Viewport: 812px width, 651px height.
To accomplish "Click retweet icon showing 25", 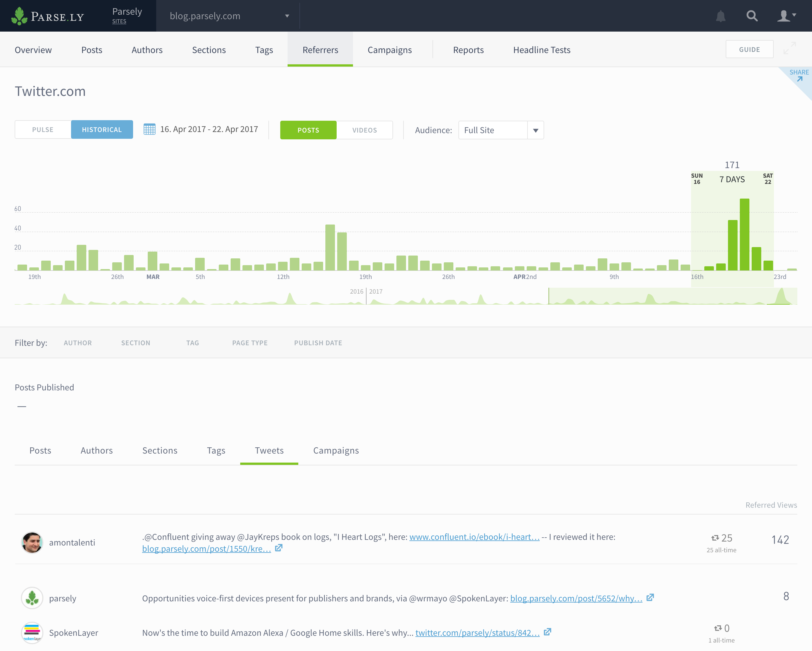I will tap(715, 538).
